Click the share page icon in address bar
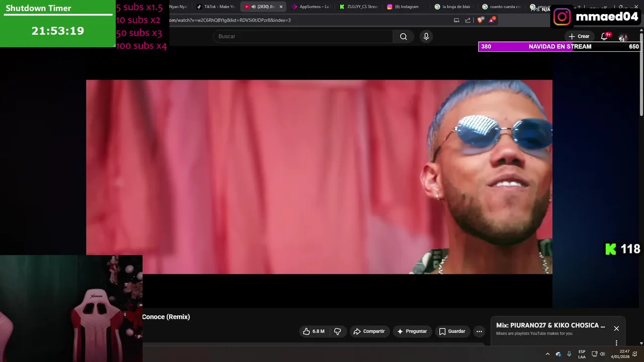The image size is (644, 362). coord(468,20)
